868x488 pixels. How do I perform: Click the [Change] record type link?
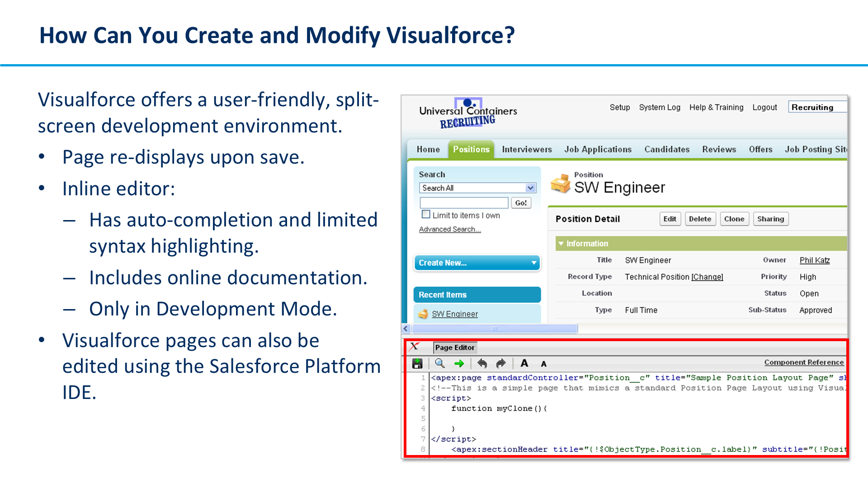707,277
